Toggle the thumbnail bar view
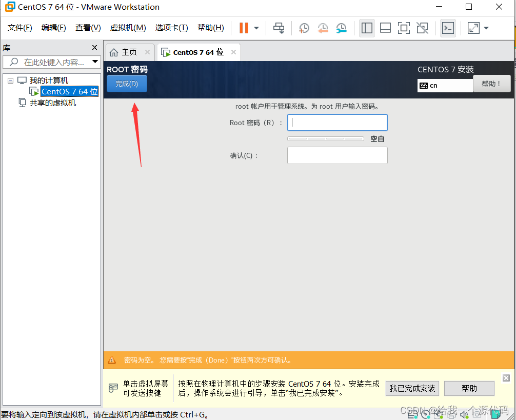 click(x=385, y=28)
